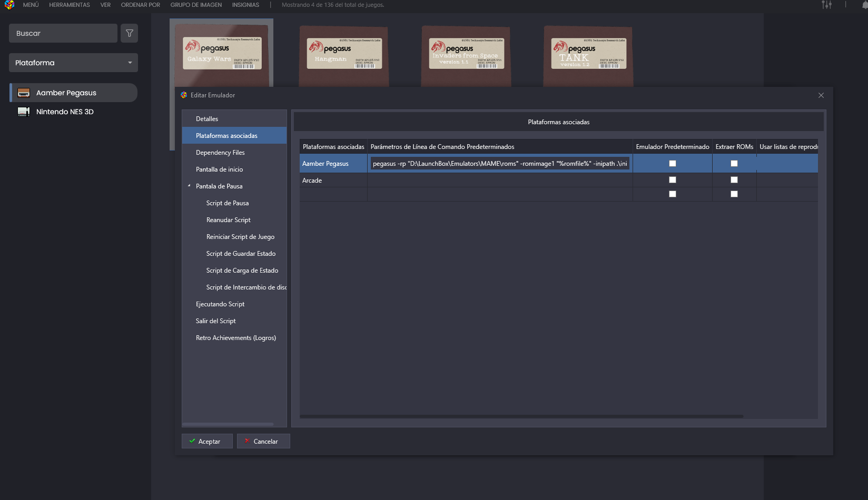Open the MENÚ menu
Screen dimensions: 868x500
(x=31, y=5)
